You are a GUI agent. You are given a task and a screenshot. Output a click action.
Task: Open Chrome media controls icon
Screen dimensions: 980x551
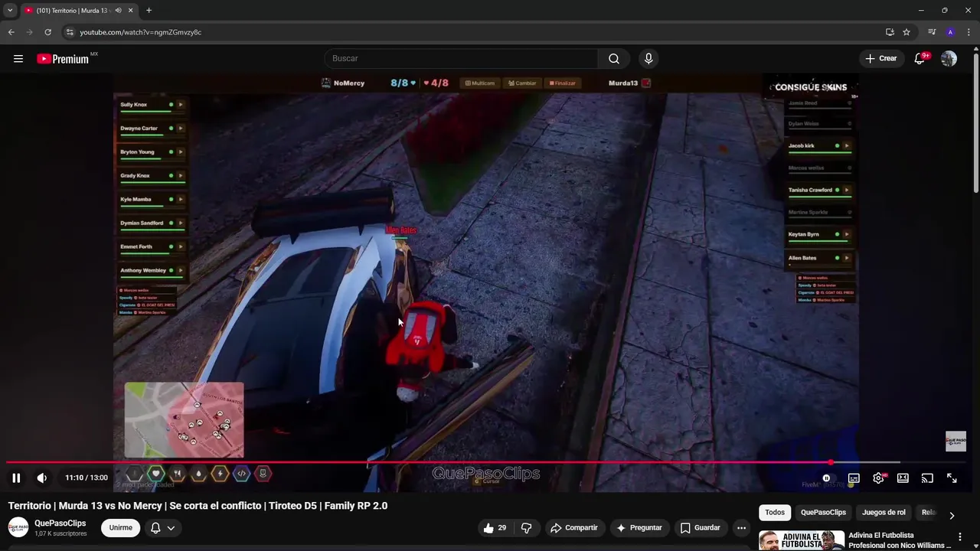tap(932, 32)
